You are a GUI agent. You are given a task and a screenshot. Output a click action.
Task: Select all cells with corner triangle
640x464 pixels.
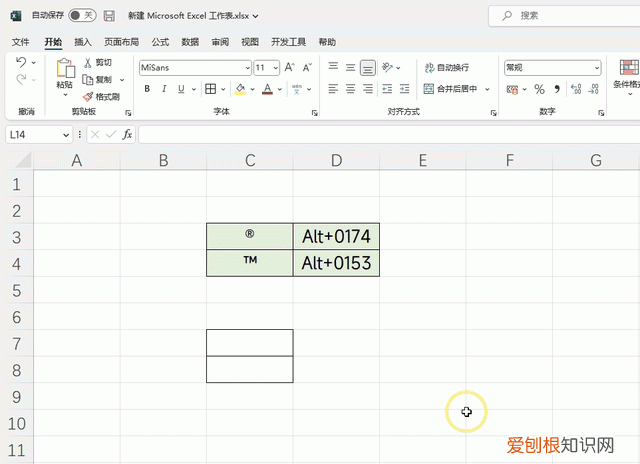pos(23,160)
